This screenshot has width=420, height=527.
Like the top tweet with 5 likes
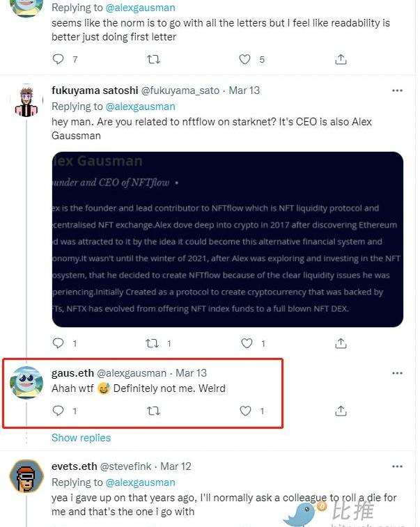tap(245, 59)
